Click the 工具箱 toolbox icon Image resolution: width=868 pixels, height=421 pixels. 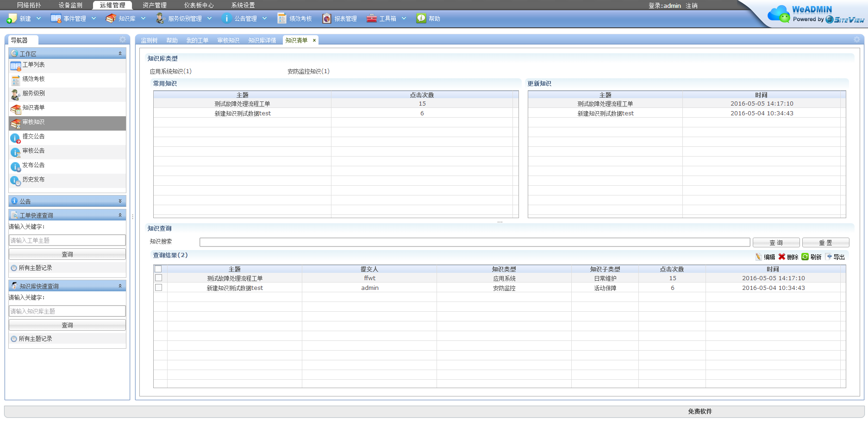(371, 19)
